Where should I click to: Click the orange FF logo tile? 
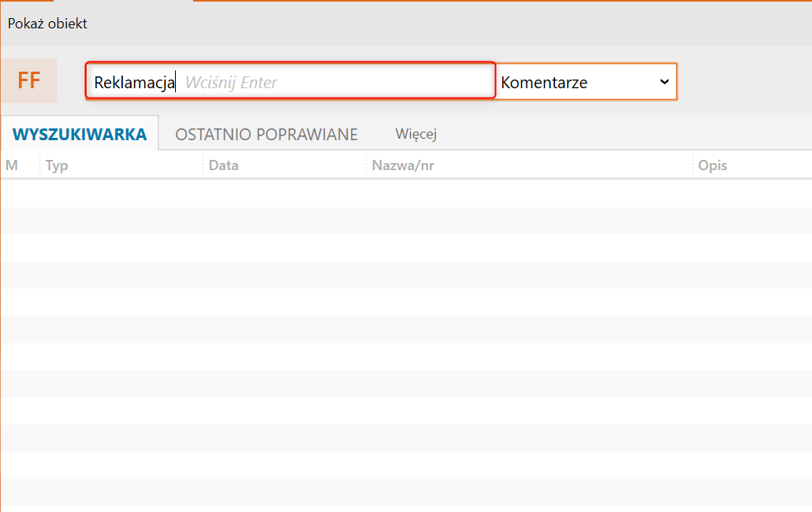click(x=28, y=80)
